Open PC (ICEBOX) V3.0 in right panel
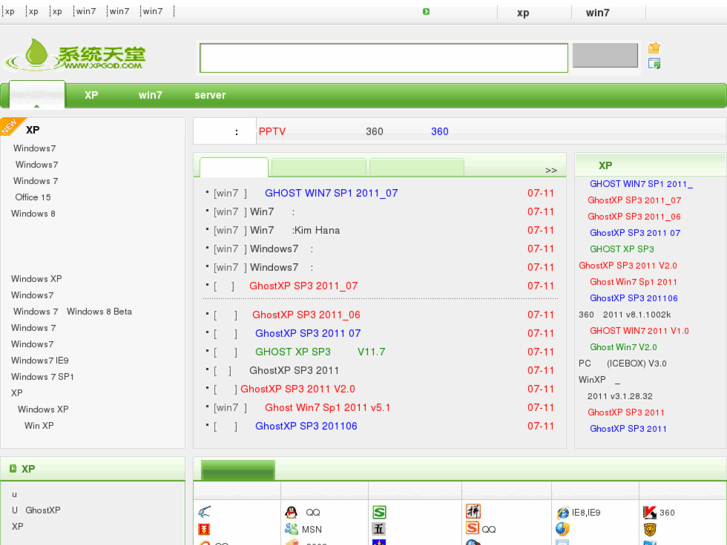This screenshot has width=727, height=545. pos(622,363)
